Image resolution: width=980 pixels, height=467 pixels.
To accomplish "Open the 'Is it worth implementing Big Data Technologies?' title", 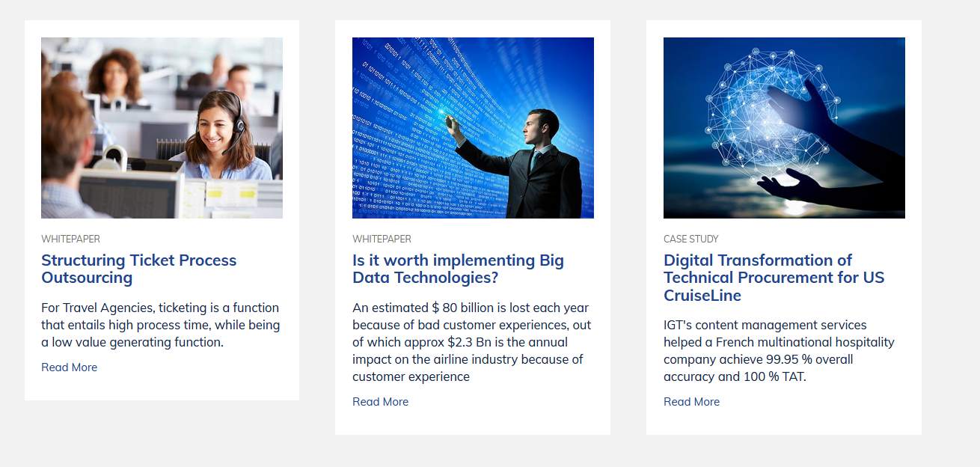I will 458,269.
